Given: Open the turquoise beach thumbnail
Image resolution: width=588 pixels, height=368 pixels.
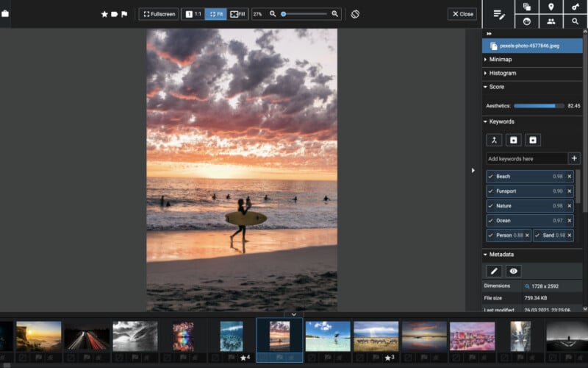Looking at the screenshot, I should tap(328, 336).
